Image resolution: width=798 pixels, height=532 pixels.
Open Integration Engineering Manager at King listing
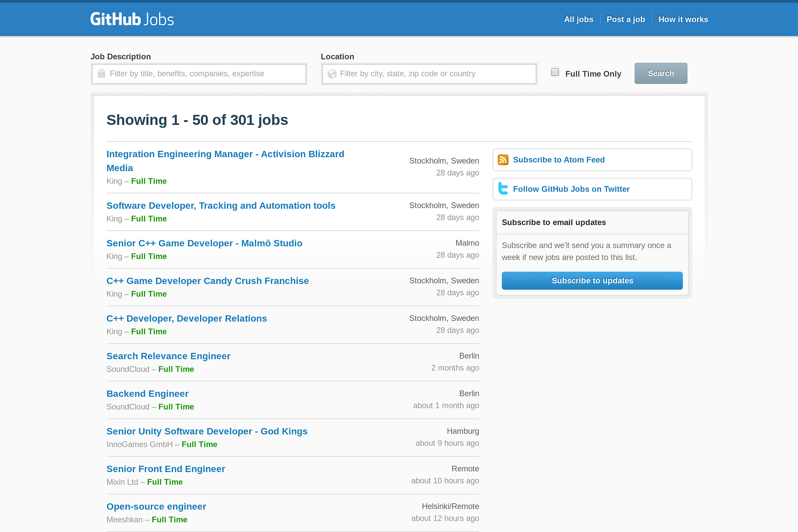coord(225,160)
